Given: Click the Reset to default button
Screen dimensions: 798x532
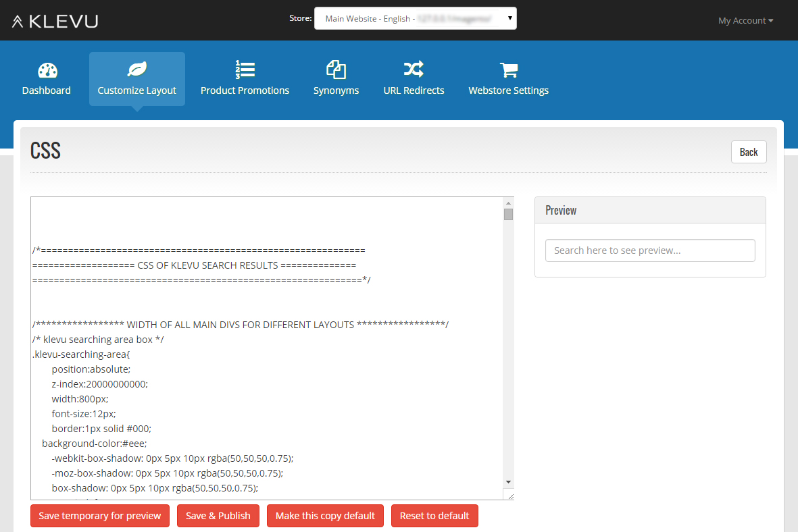Looking at the screenshot, I should pyautogui.click(x=434, y=516).
